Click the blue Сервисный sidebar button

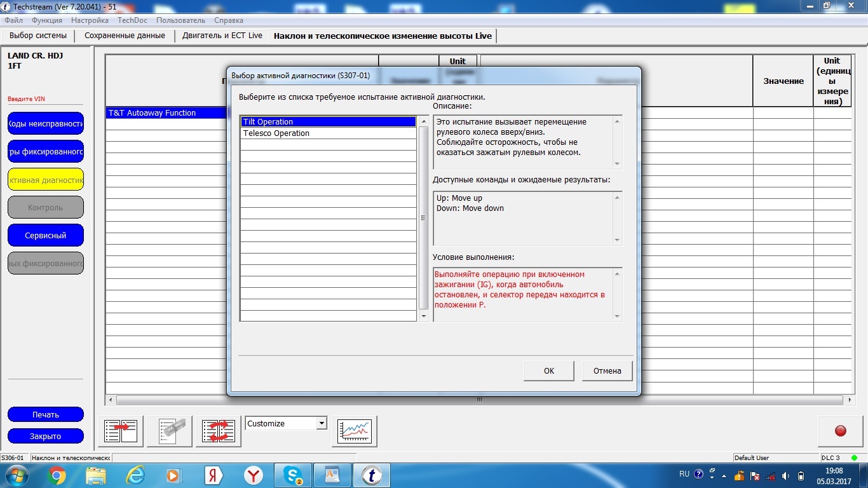tap(46, 235)
